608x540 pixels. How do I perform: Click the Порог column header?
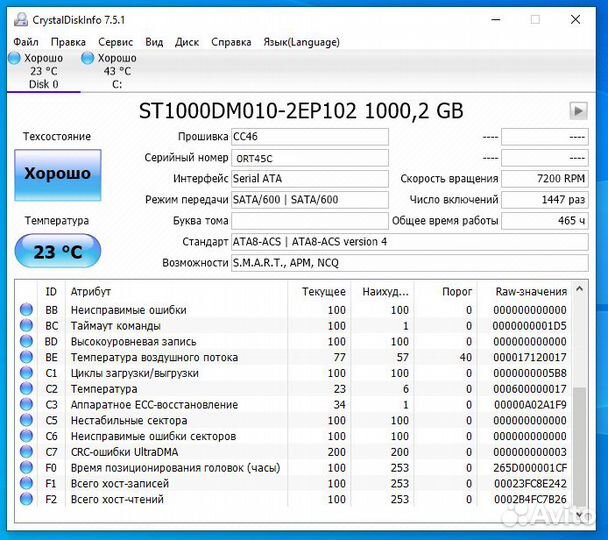457,292
